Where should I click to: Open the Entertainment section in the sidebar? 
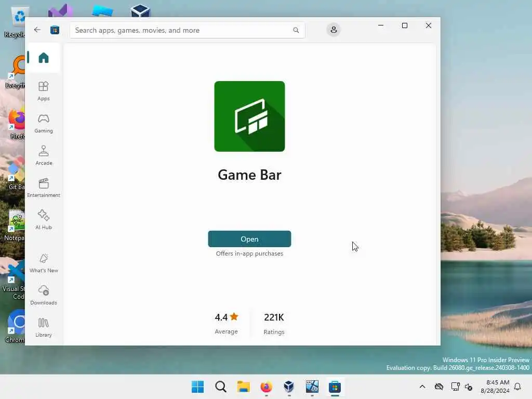point(44,188)
